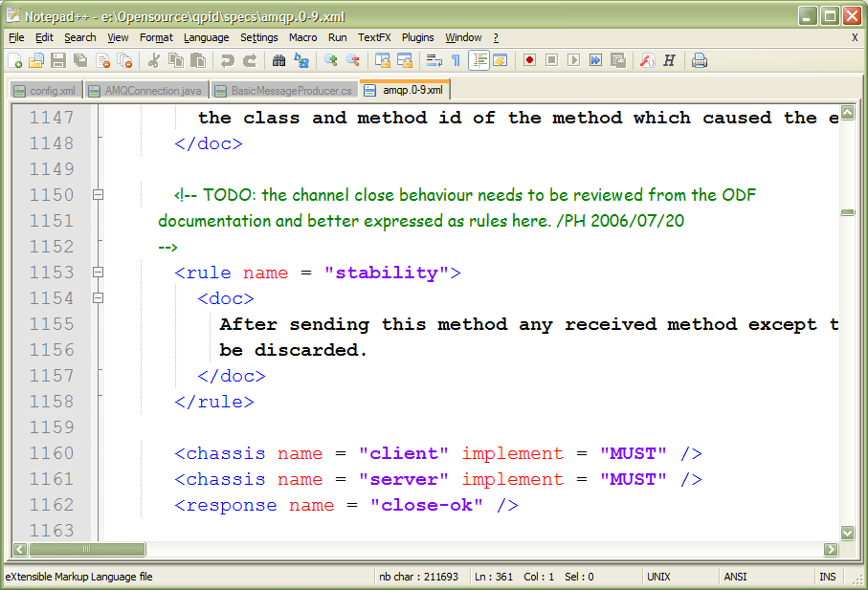868x590 pixels.
Task: Cut text using the scissors icon
Action: pyautogui.click(x=154, y=59)
